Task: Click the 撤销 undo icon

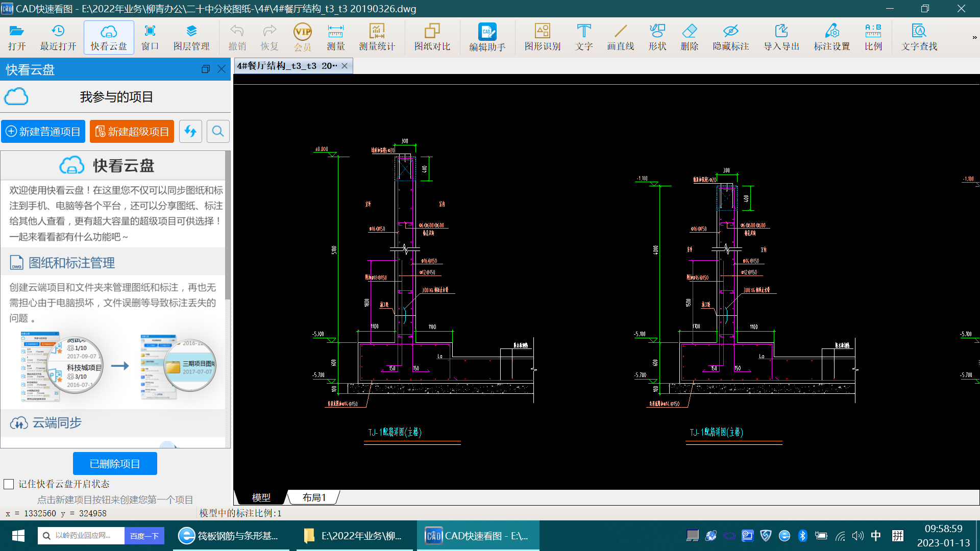Action: click(x=237, y=38)
